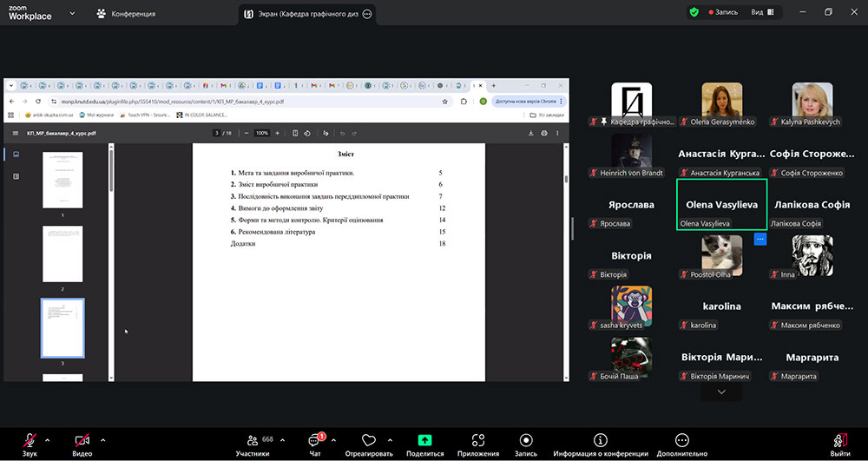Select the shared screen tab

[x=308, y=14]
